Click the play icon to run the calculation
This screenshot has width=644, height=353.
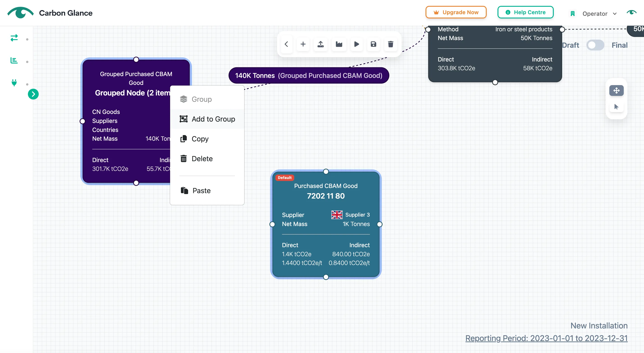point(356,44)
